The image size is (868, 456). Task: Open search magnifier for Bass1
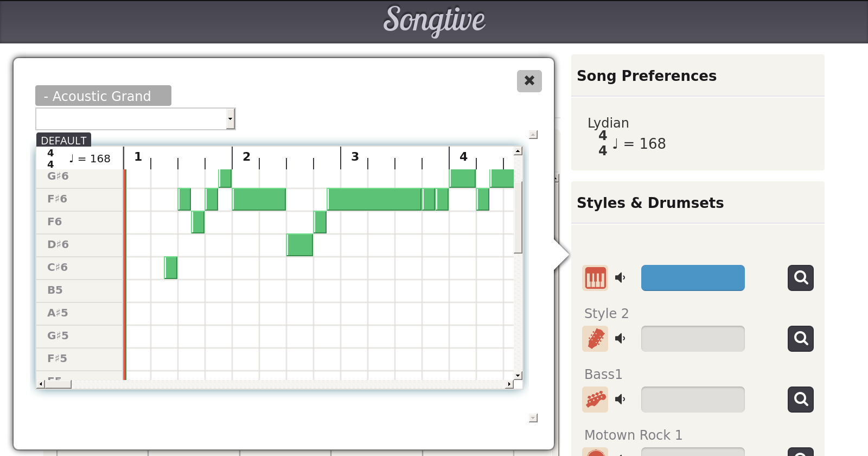click(801, 400)
